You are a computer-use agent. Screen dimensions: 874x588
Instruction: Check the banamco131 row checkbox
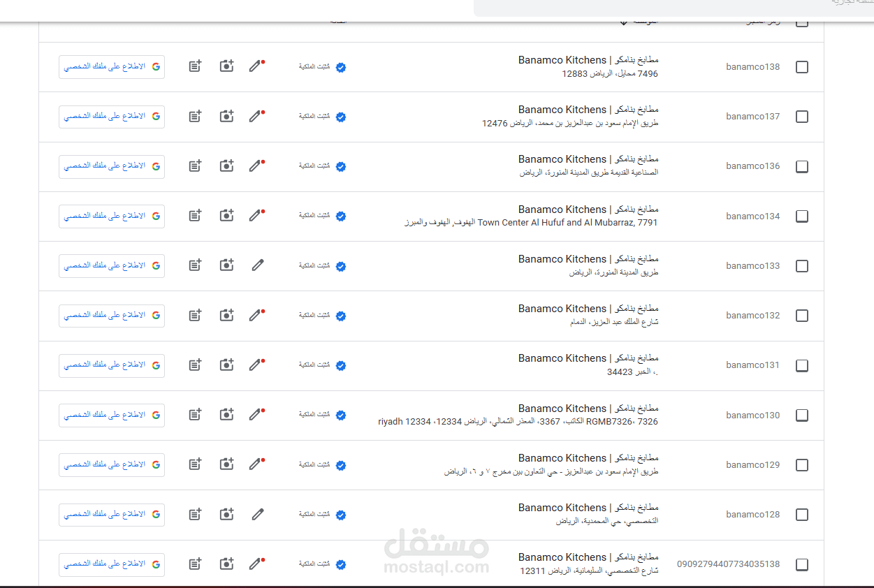point(802,365)
